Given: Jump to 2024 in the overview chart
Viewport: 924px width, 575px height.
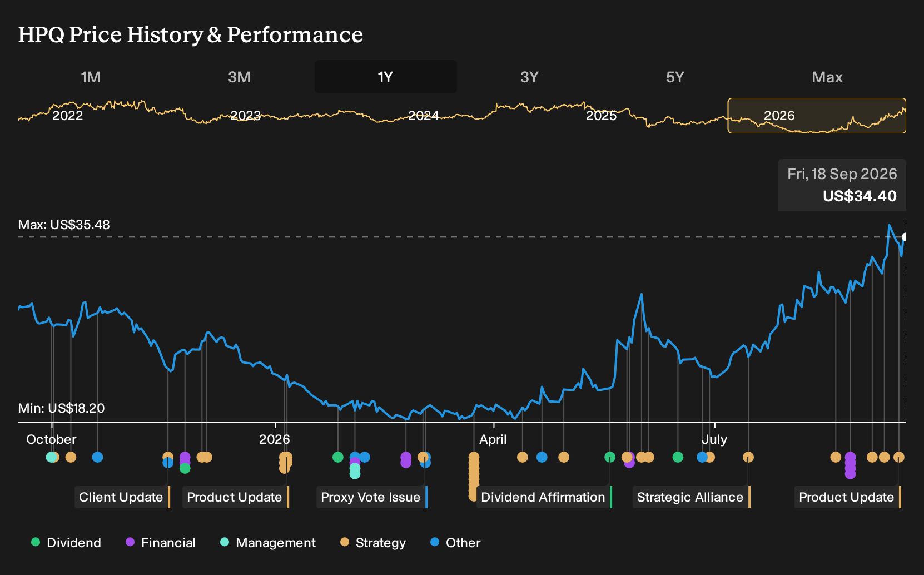Looking at the screenshot, I should (x=423, y=116).
